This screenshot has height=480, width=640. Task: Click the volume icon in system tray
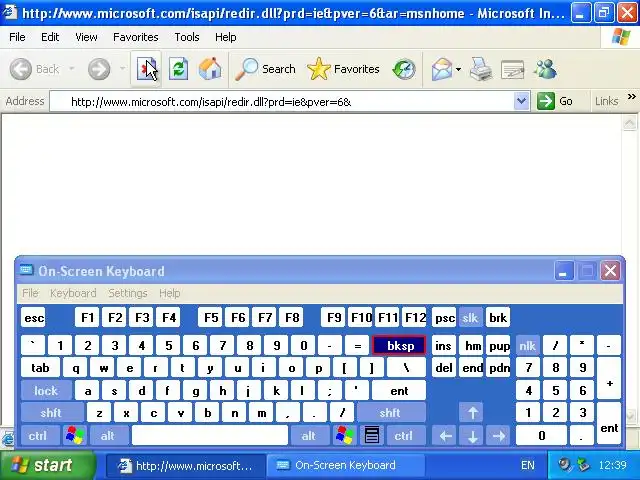tap(565, 465)
